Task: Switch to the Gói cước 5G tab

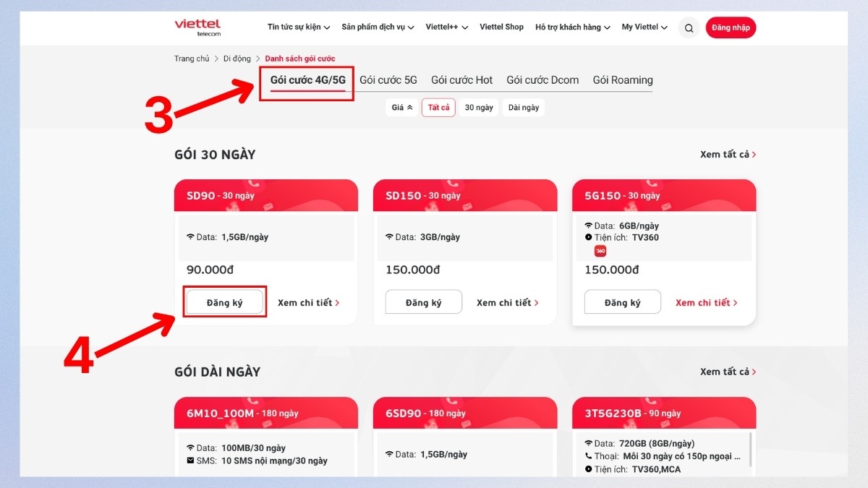Action: coord(388,80)
